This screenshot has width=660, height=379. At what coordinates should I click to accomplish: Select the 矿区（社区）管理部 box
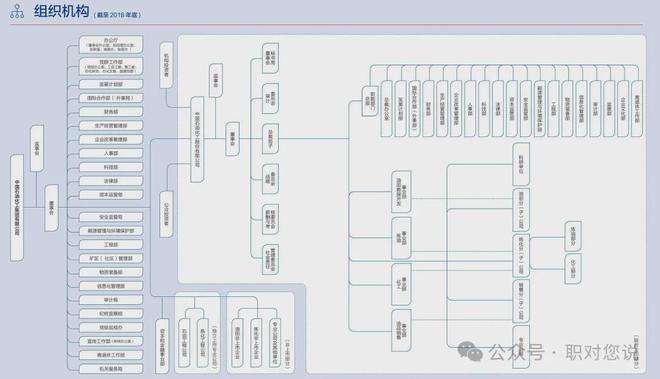[x=111, y=259]
